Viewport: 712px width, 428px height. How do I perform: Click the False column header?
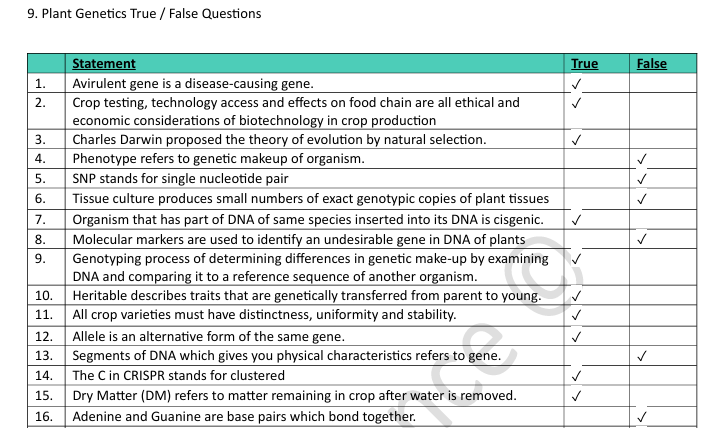click(651, 63)
